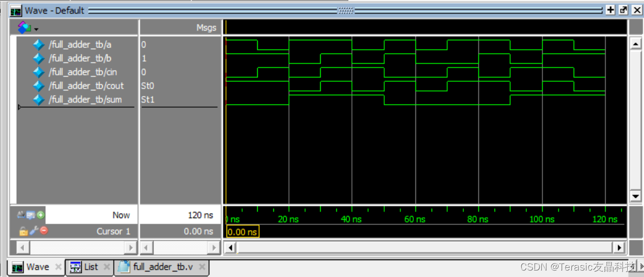Click the full_adder_tb.v file icon
Image resolution: width=644 pixels, height=277 pixels.
(x=124, y=267)
